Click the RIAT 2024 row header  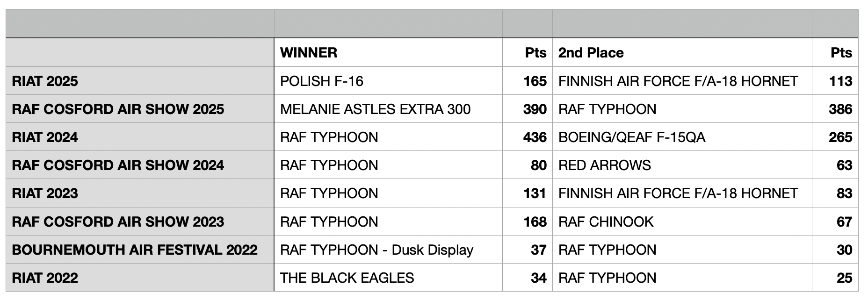[x=140, y=137]
